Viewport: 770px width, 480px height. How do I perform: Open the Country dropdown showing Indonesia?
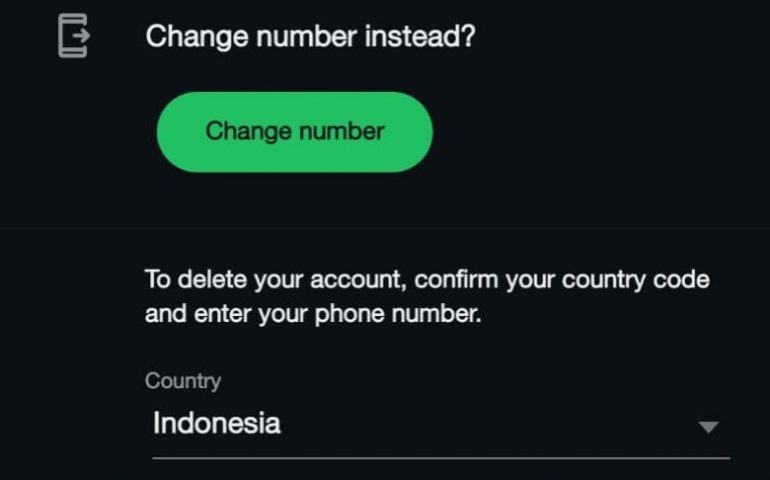(x=440, y=424)
